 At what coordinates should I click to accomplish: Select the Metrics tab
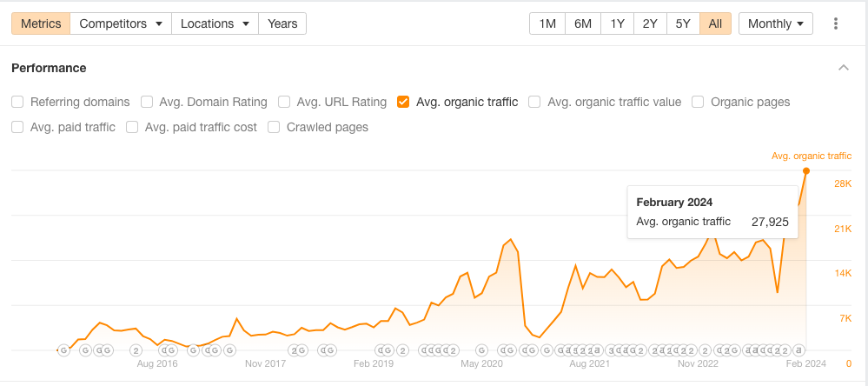click(x=41, y=23)
